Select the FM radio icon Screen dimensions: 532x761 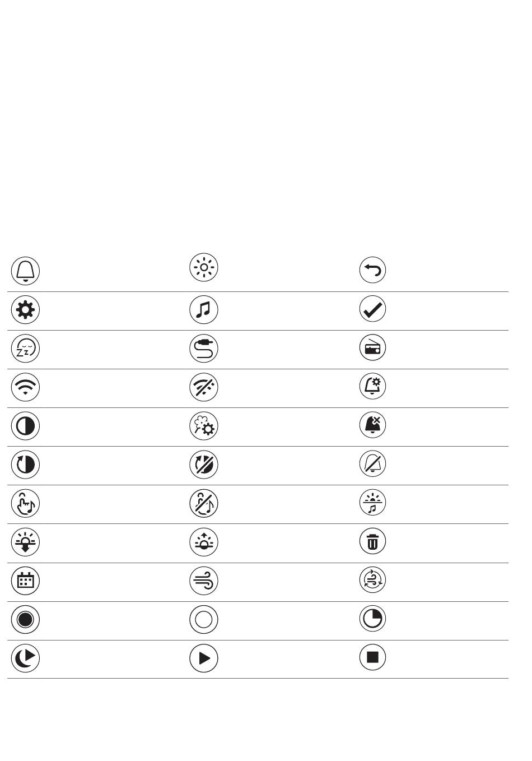(x=372, y=348)
